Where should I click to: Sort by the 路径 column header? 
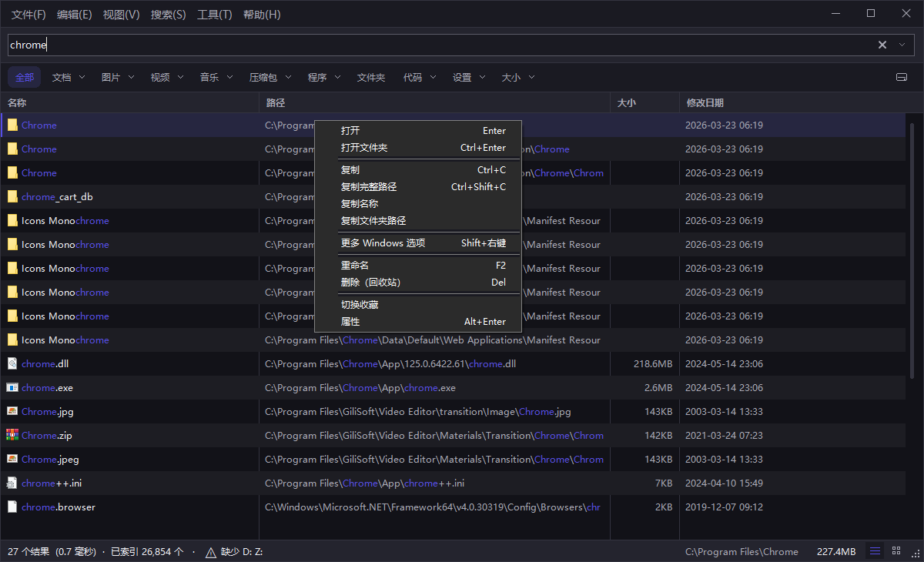click(434, 103)
